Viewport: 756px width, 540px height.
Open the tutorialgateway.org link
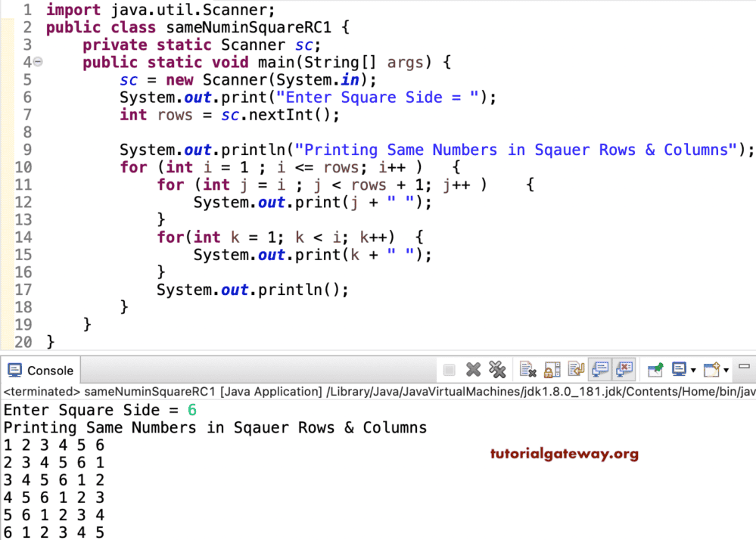[566, 454]
